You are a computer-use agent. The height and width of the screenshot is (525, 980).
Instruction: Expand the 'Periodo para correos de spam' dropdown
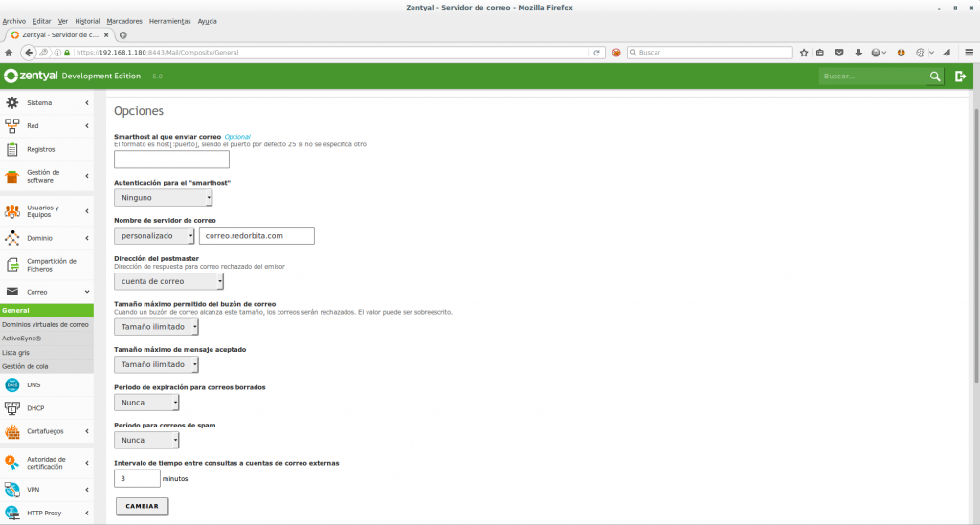(x=146, y=440)
